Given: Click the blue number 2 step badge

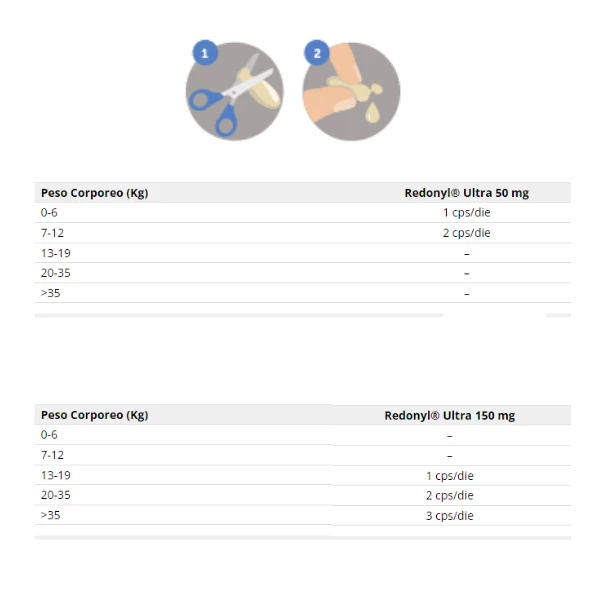Looking at the screenshot, I should [x=317, y=53].
